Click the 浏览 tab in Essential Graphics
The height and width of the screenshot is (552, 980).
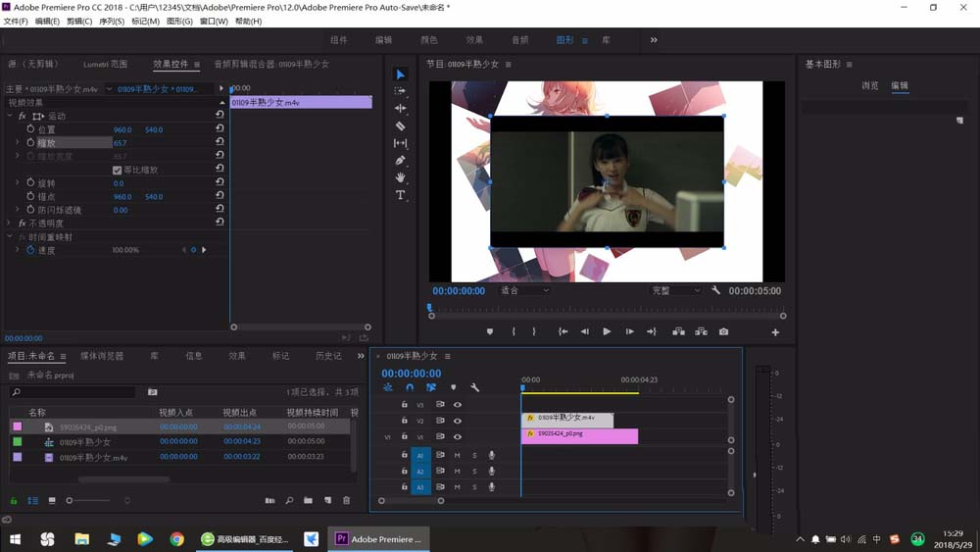pyautogui.click(x=870, y=85)
